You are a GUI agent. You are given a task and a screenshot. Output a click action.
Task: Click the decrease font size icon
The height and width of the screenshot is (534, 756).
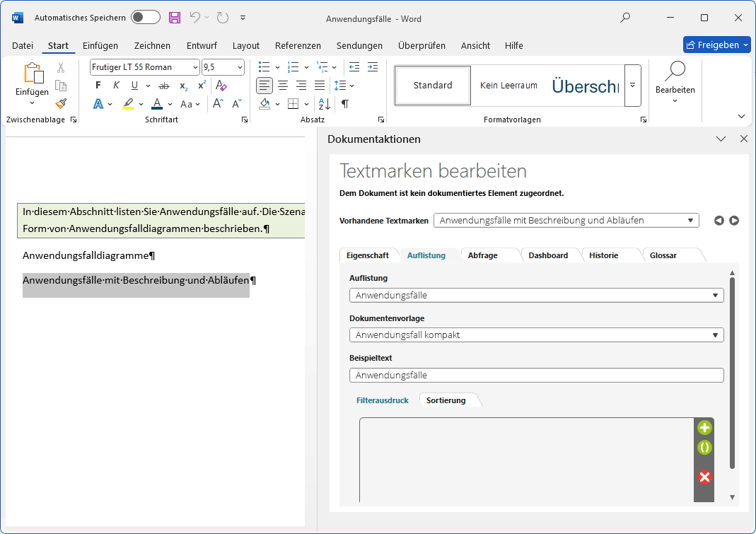tap(237, 104)
